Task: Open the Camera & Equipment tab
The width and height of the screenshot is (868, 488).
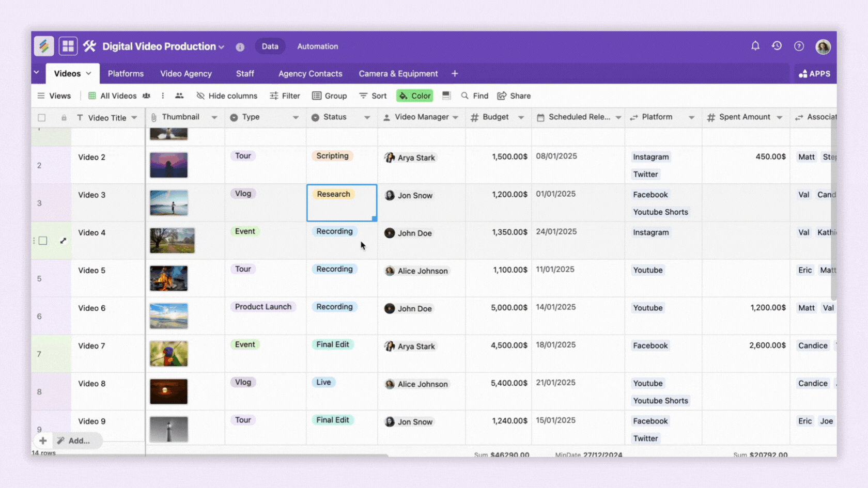Action: pyautogui.click(x=398, y=73)
